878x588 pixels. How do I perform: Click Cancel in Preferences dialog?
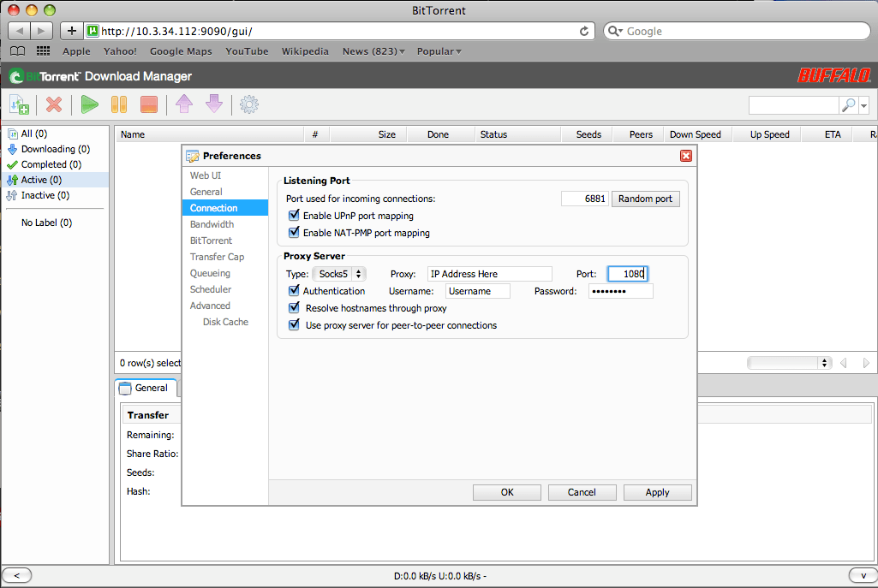(x=582, y=492)
